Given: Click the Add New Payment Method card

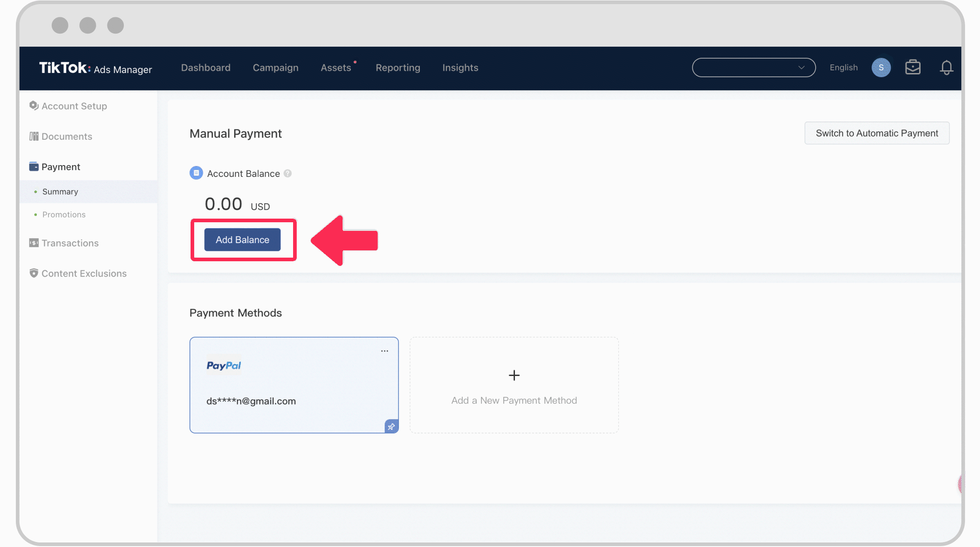Looking at the screenshot, I should coord(514,385).
